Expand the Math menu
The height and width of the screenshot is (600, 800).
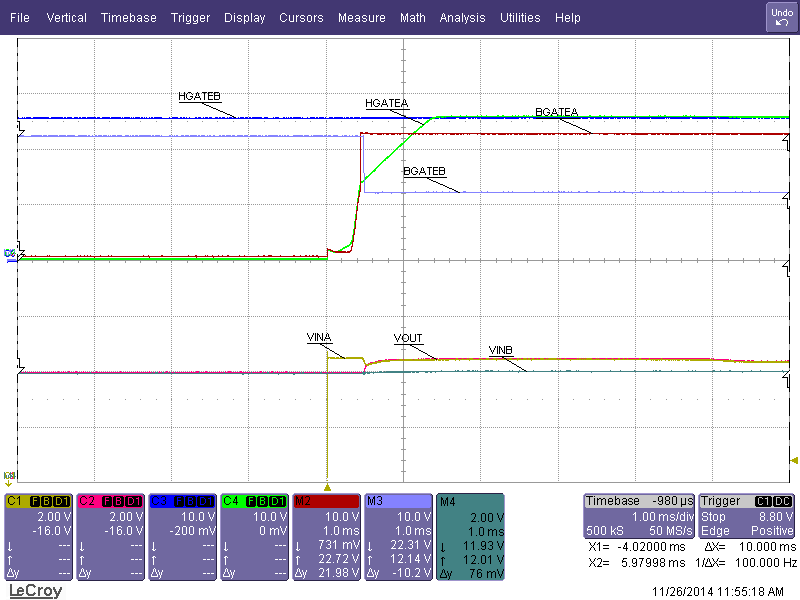pyautogui.click(x=412, y=18)
